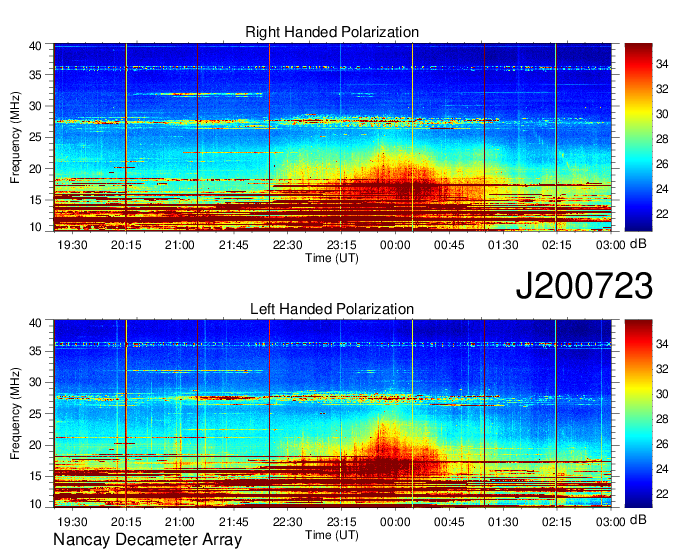Screen dimensions: 680x552
Task: Click "32" label on Right Handed colorbar
Action: coord(662,89)
